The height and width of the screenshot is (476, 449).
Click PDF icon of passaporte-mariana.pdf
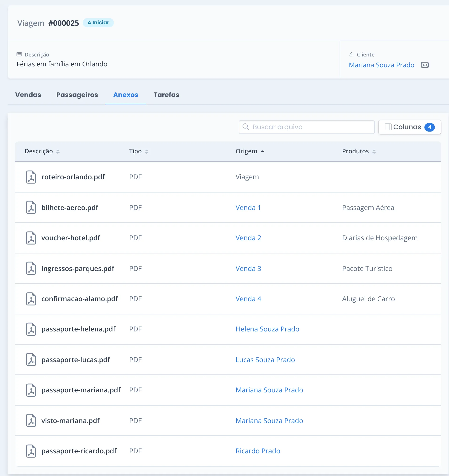click(x=31, y=390)
